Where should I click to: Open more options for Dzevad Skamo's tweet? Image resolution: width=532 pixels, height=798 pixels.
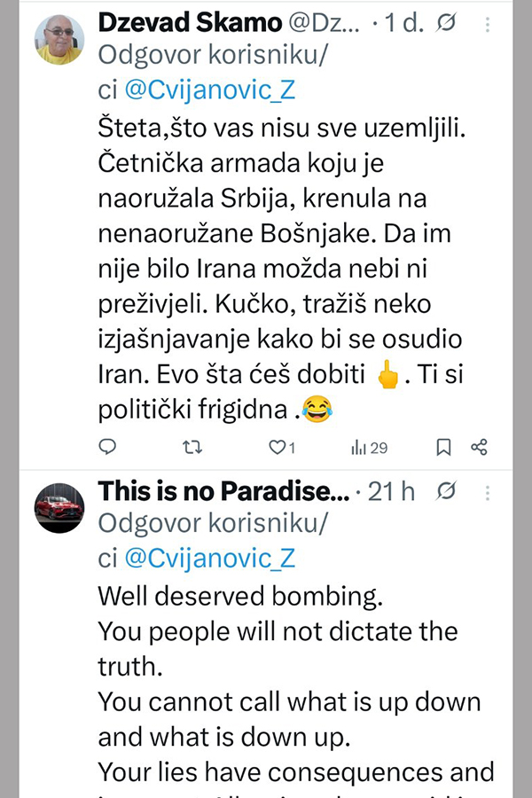click(487, 21)
